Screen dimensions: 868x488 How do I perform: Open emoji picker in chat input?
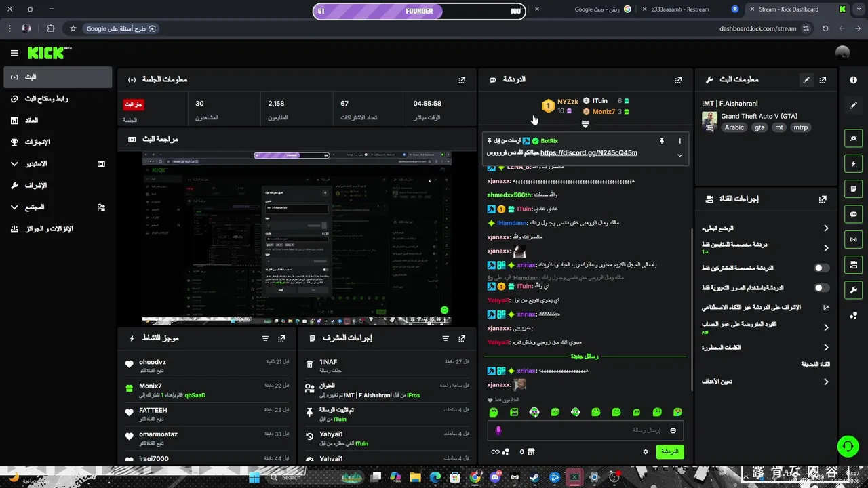(x=673, y=430)
